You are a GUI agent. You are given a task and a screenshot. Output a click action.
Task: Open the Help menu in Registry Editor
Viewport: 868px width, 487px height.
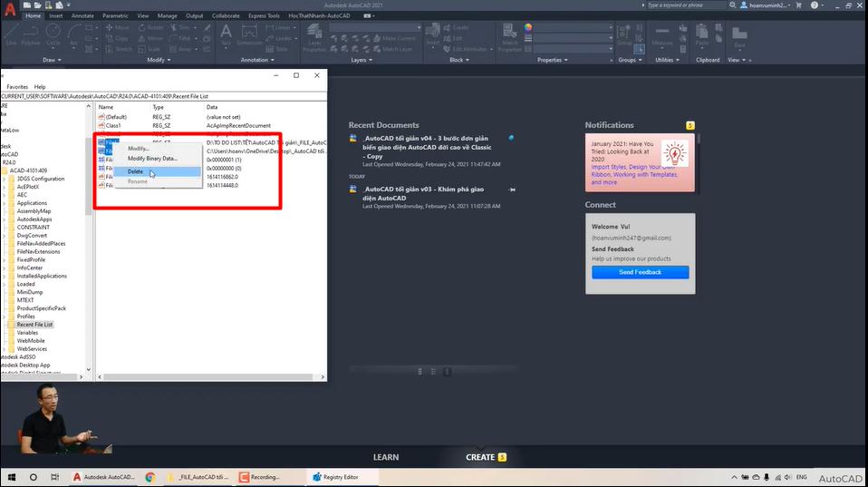point(40,87)
